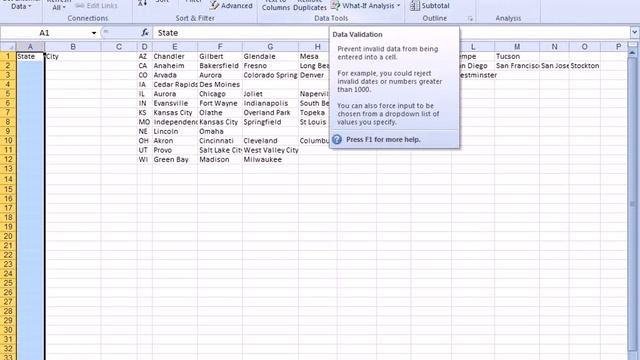Select column G header
640x360 pixels.
click(270, 47)
